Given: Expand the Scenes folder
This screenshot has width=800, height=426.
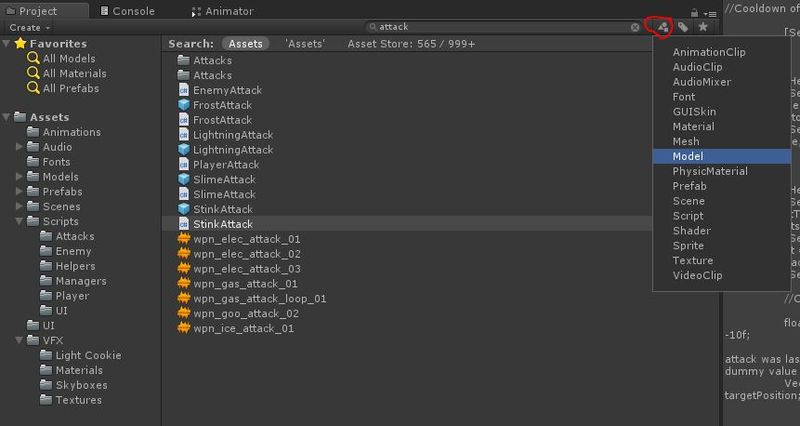Looking at the screenshot, I should (19, 206).
